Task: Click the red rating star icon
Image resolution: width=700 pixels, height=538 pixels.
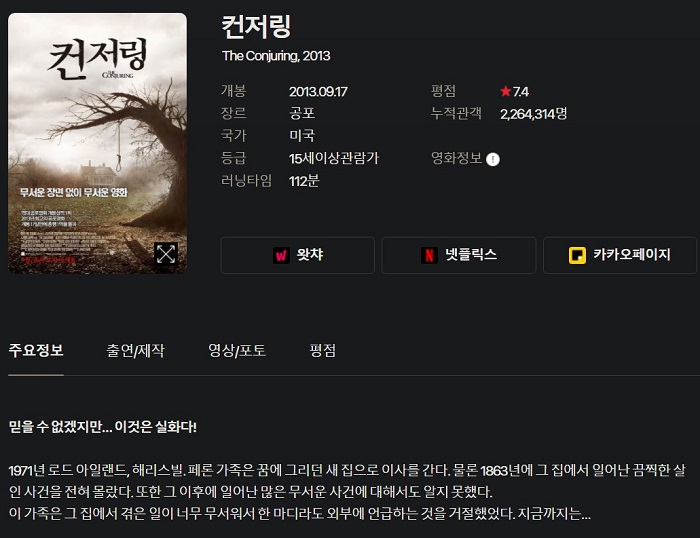Action: [x=505, y=92]
